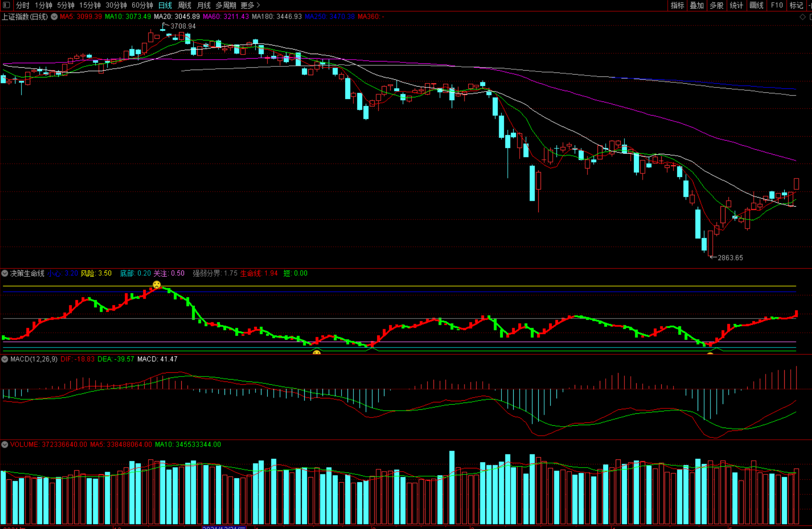Select the 1分钟 period tab

pyautogui.click(x=43, y=5)
